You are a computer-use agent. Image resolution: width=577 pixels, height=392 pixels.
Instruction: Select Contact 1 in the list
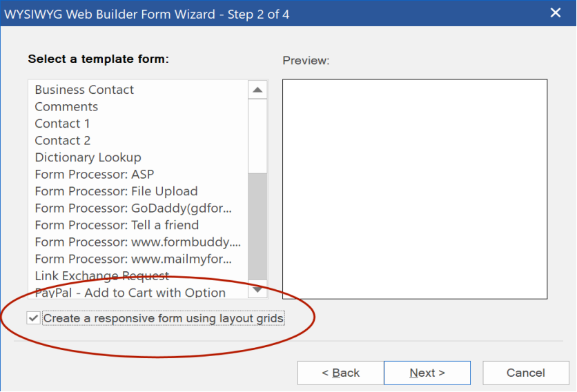click(x=62, y=124)
